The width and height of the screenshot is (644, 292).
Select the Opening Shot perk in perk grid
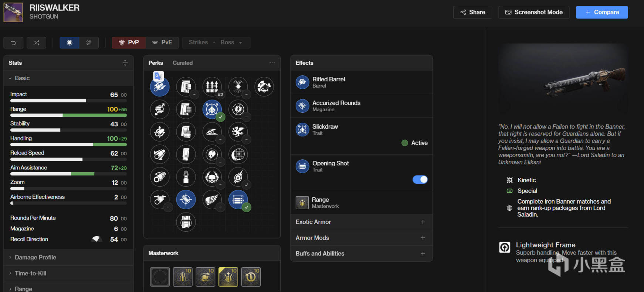pyautogui.click(x=238, y=200)
